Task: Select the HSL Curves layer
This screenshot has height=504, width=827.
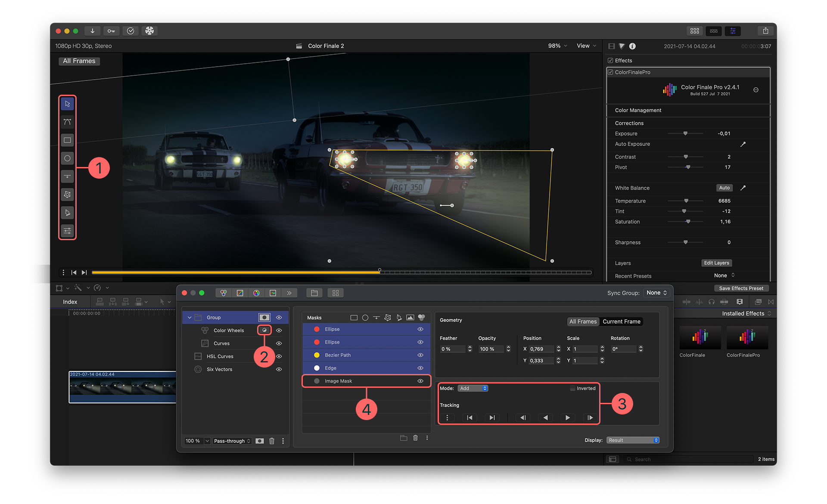Action: point(235,356)
